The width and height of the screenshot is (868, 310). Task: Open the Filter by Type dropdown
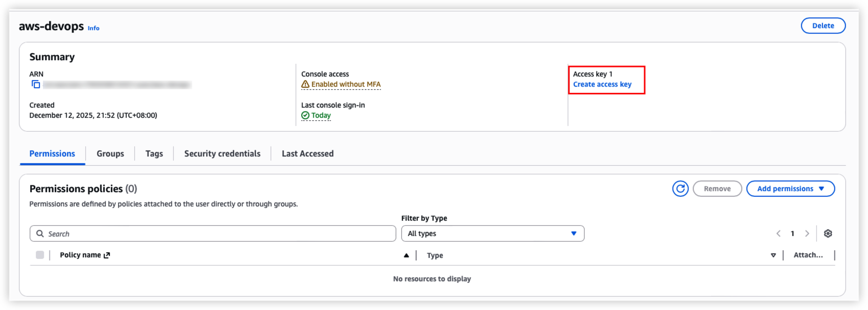point(492,234)
